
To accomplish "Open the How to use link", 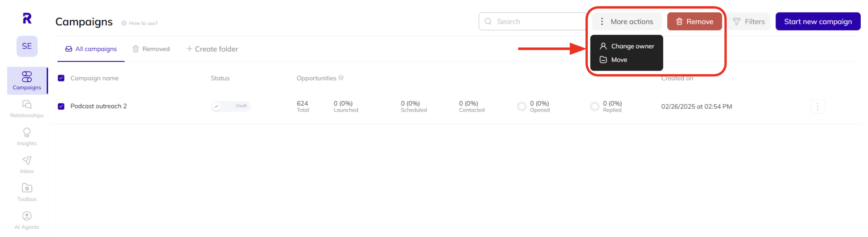I will click(x=139, y=23).
